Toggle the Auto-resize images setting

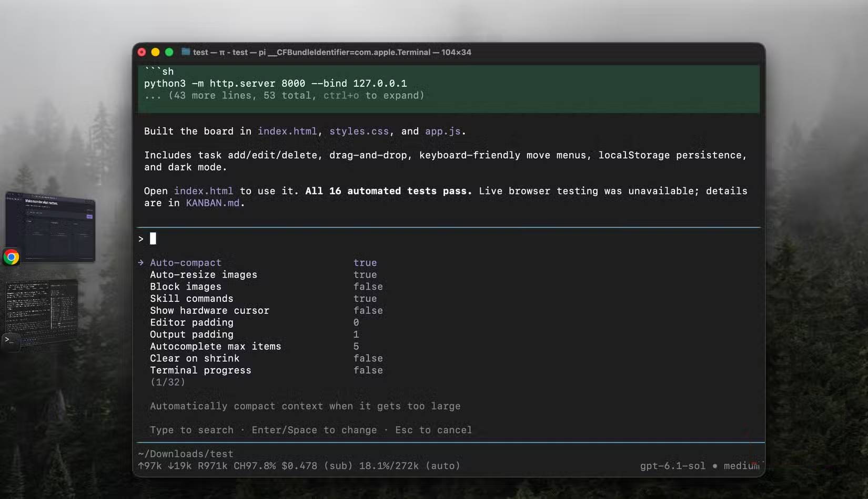pyautogui.click(x=263, y=274)
